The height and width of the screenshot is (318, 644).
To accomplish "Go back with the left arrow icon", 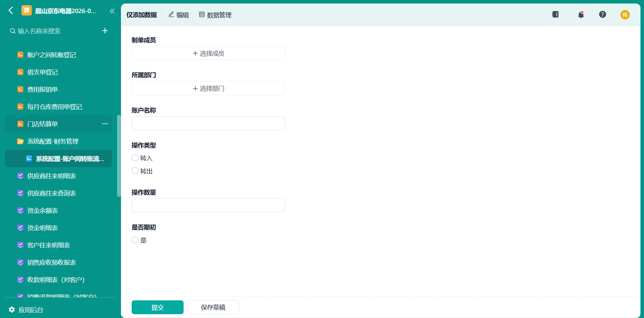I will (x=11, y=10).
